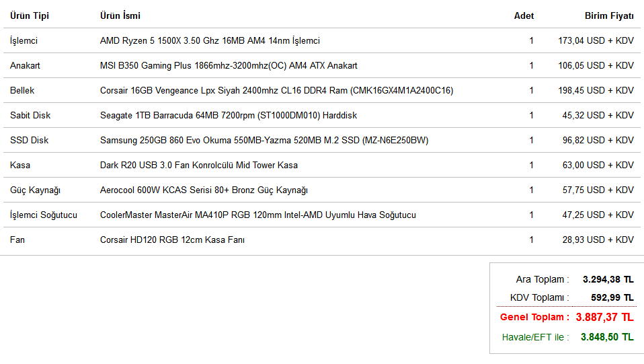This screenshot has width=644, height=364.
Task: Click the 3.294,38 TL subtotal value
Action: click(608, 279)
